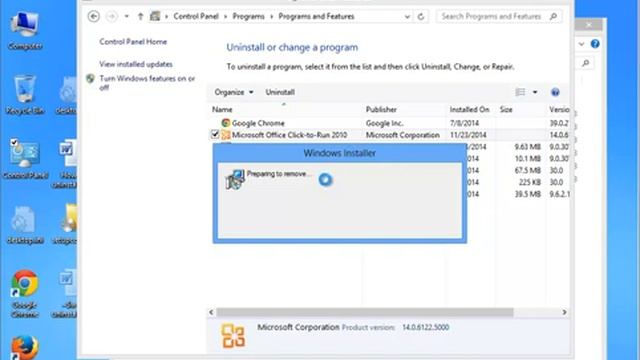Click the search magnifier icon
This screenshot has height=360, width=640.
tap(553, 16)
